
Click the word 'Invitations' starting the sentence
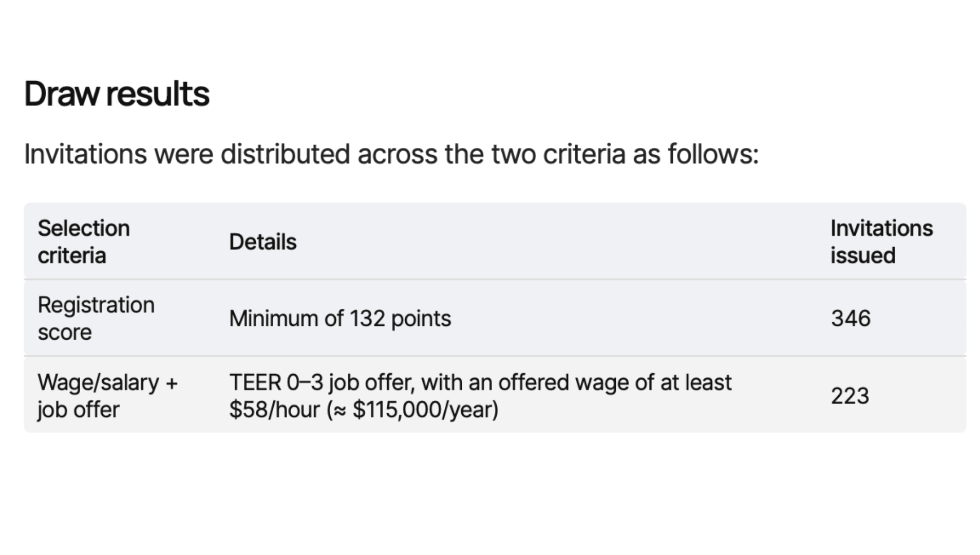(x=85, y=154)
